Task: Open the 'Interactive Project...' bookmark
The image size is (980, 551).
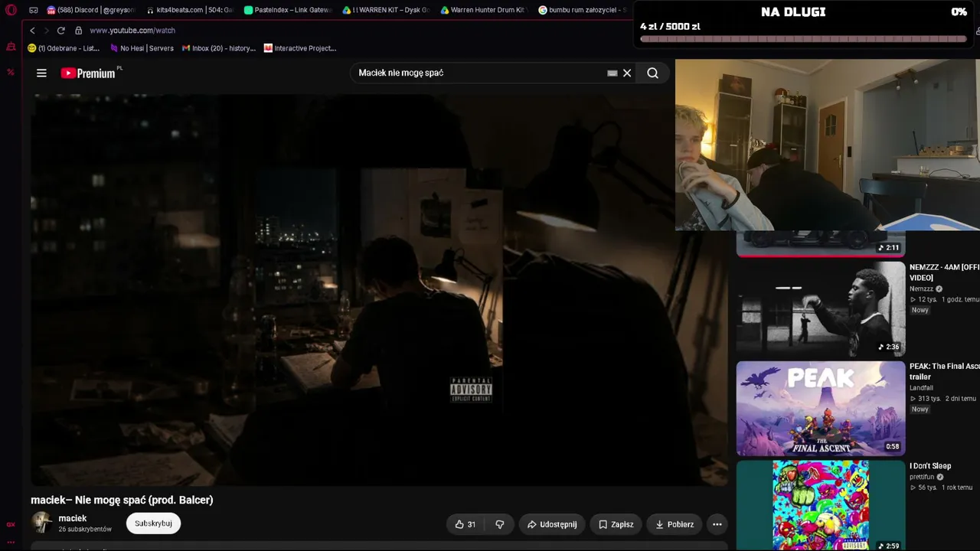Action: click(300, 48)
